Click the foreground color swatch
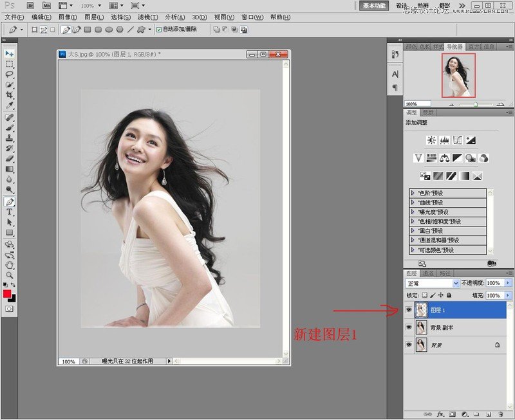Image resolution: width=515 pixels, height=420 pixels. coord(6,295)
